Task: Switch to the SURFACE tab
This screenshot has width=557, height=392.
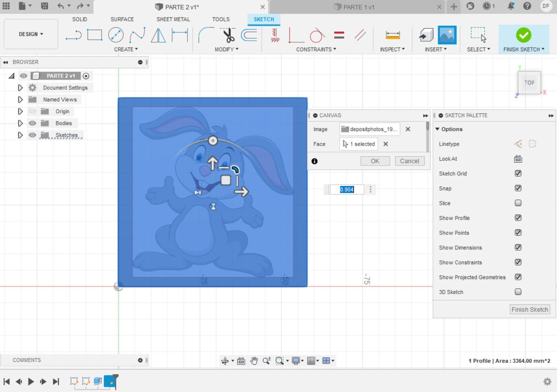Action: 122,19
